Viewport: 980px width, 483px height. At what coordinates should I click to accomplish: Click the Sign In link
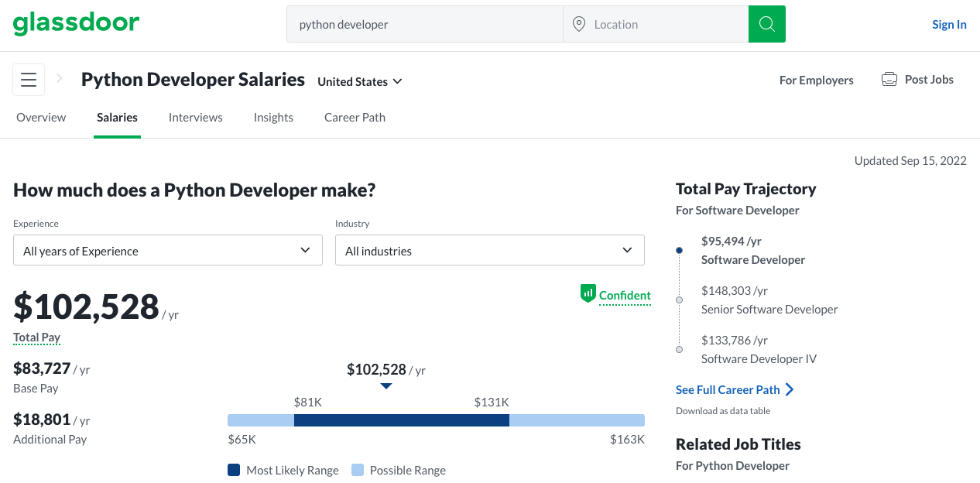pyautogui.click(x=949, y=24)
